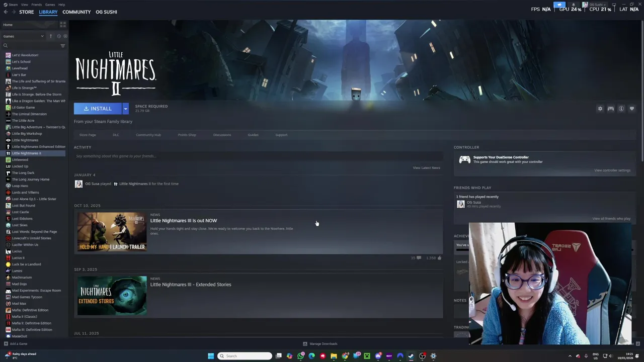Image resolution: width=644 pixels, height=362 pixels.
Task: Open the Extended Stories news thumbnail
Action: [x=112, y=296]
